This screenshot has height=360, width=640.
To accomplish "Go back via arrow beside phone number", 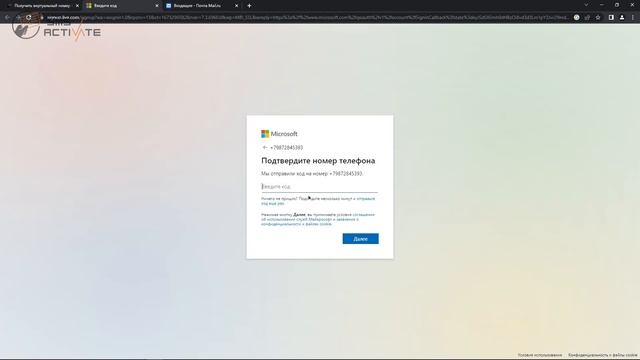I will (265, 147).
